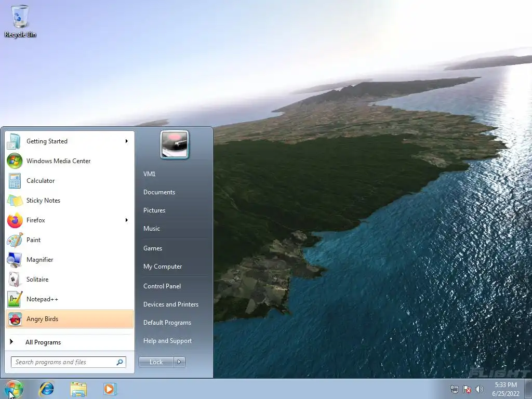Select the Calculator text label
Image resolution: width=532 pixels, height=399 pixels.
[x=41, y=181]
